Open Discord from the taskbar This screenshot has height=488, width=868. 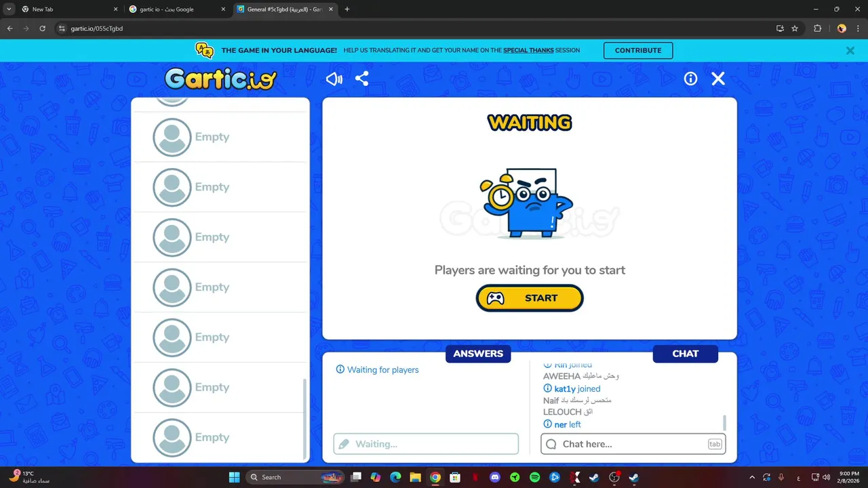coord(495,477)
